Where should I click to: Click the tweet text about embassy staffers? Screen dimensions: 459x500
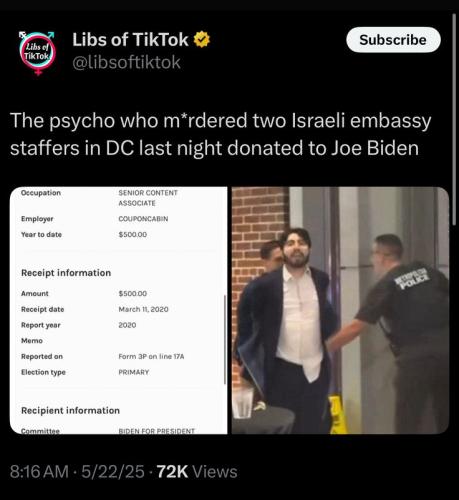[221, 134]
